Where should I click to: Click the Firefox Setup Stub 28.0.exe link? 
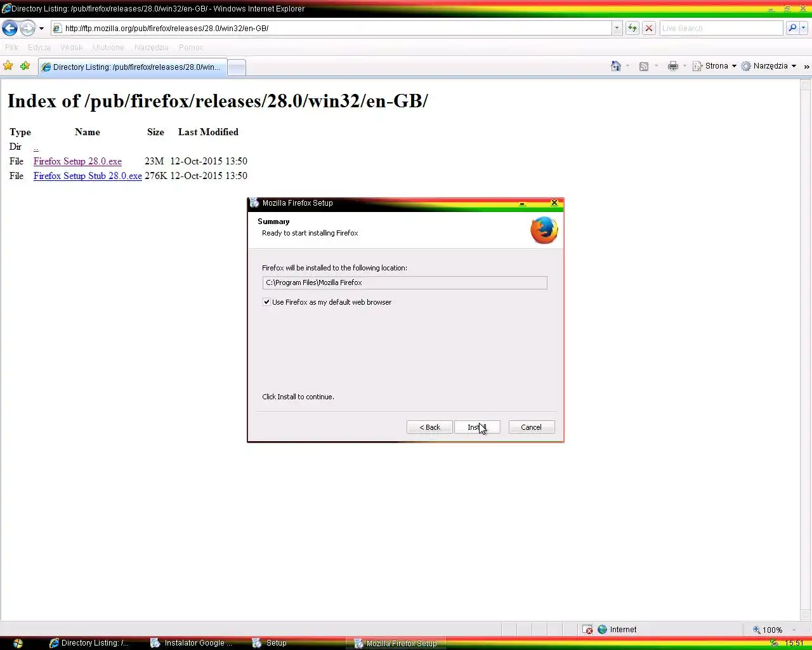[88, 176]
